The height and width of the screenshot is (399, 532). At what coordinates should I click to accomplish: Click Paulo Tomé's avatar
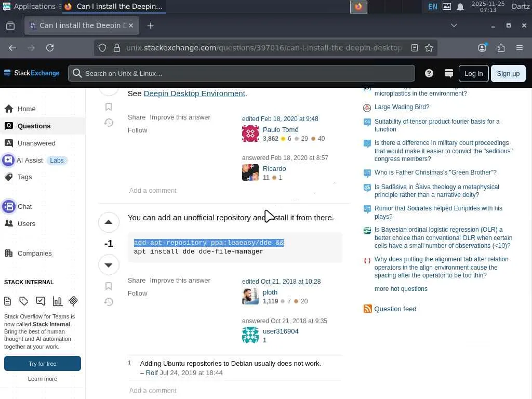[250, 134]
